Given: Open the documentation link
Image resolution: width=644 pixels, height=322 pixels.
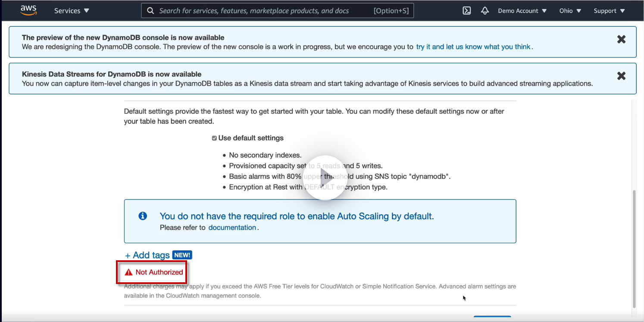Looking at the screenshot, I should coord(232,227).
